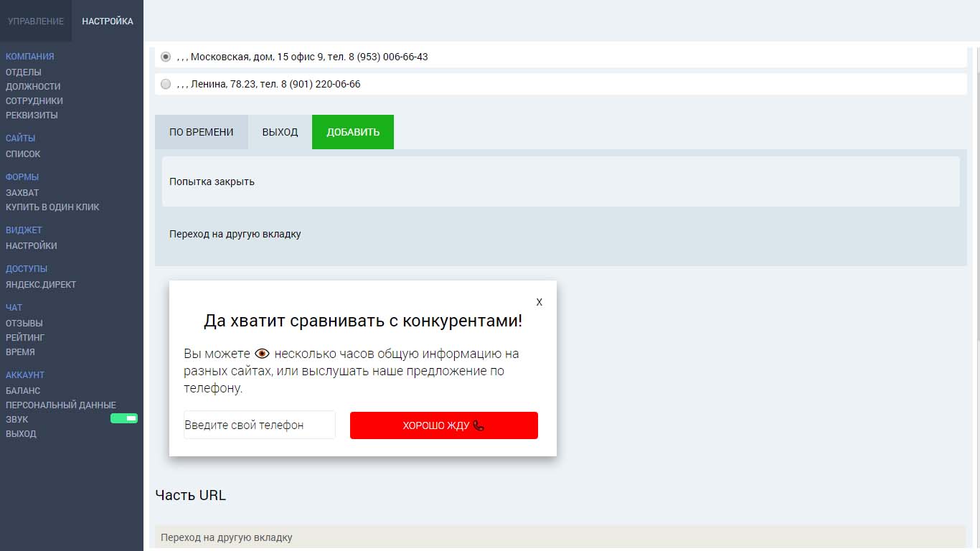The height and width of the screenshot is (551, 980).
Task: Focus the Введите свой телефон field
Action: [259, 425]
